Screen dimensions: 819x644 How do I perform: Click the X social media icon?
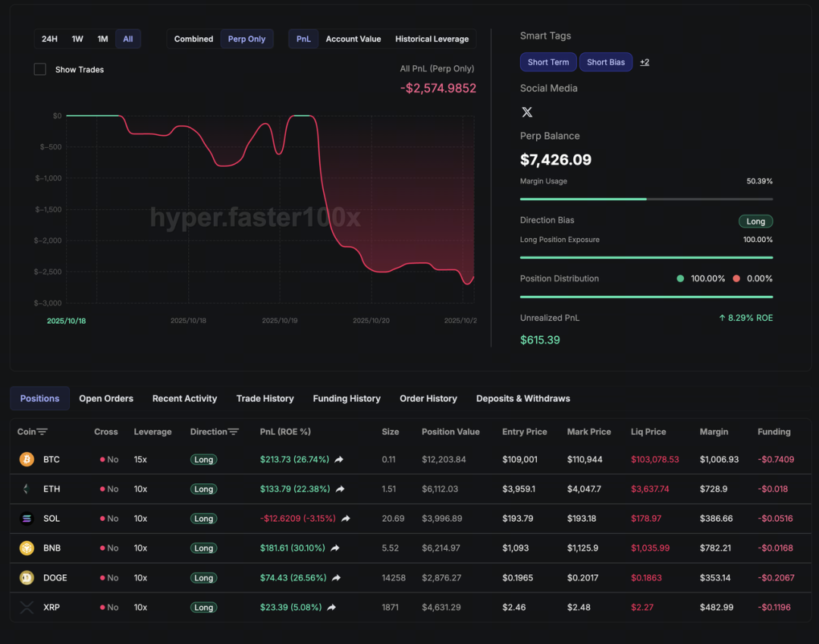527,112
